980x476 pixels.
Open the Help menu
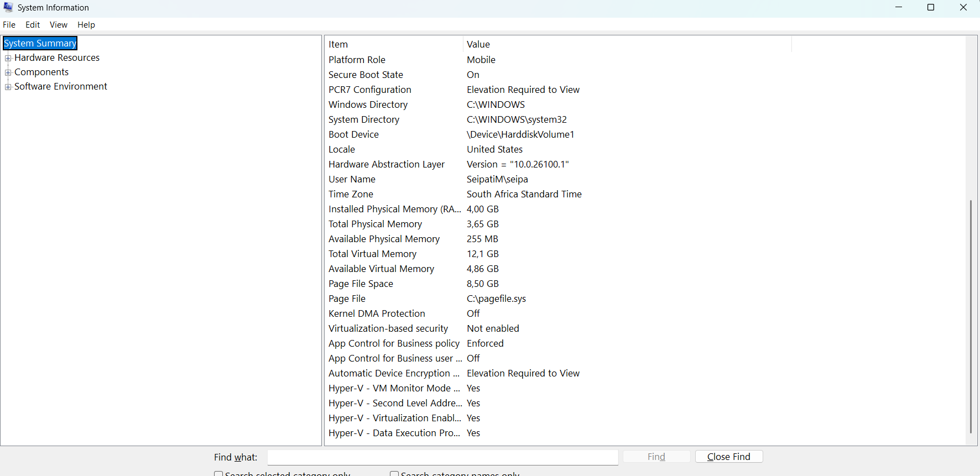86,25
